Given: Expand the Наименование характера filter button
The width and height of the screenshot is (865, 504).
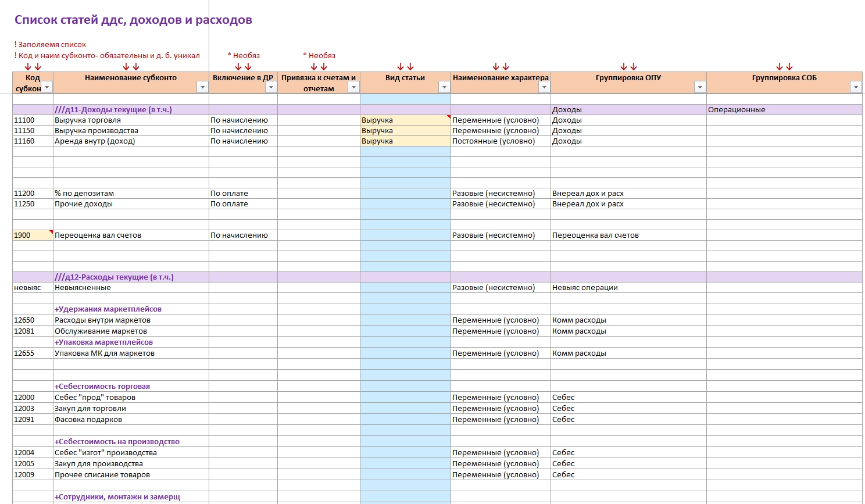Looking at the screenshot, I should tap(544, 87).
